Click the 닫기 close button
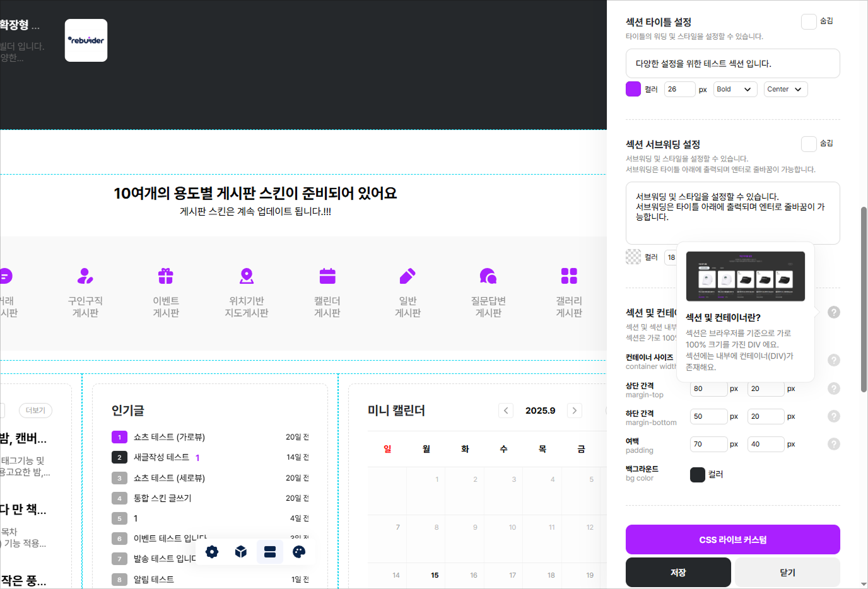Screen dimensions: 868x589 point(787,573)
